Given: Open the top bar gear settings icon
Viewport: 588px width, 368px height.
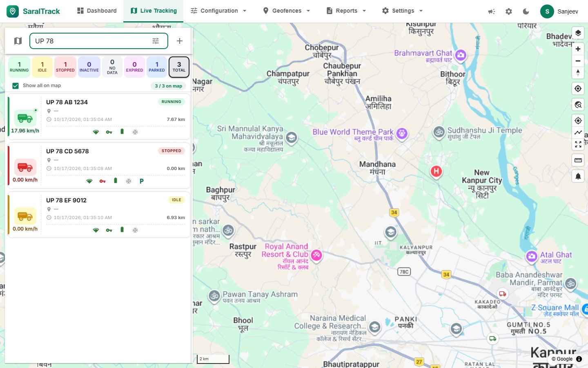Looking at the screenshot, I should [509, 11].
